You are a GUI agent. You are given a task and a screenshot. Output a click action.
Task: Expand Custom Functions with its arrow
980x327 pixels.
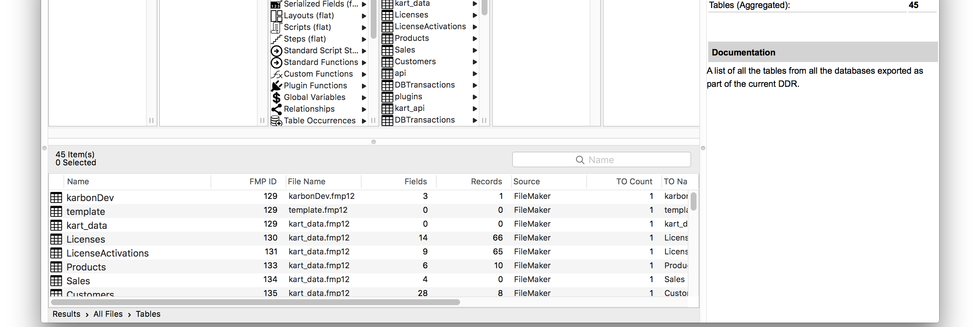click(364, 74)
